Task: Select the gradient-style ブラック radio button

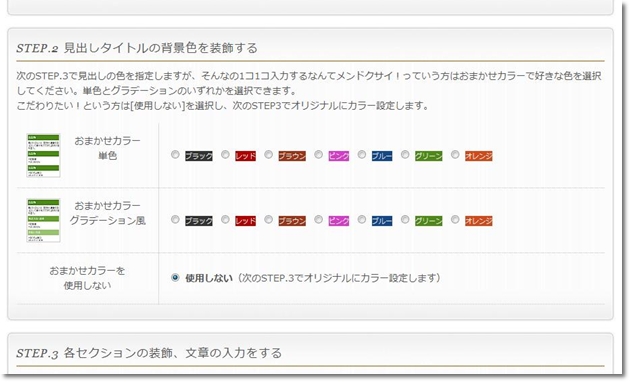Action: (x=175, y=220)
